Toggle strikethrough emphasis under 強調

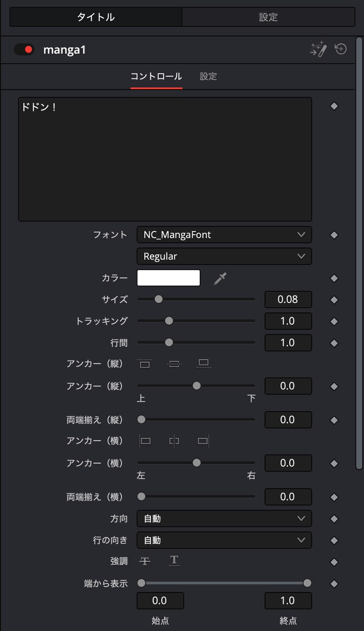(145, 561)
